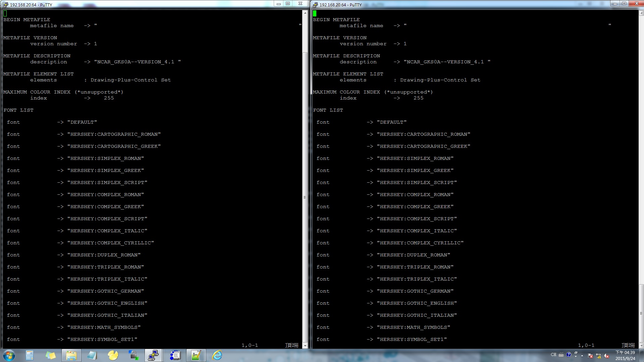This screenshot has width=644, height=362.
Task: Show hidden system tray icons arrow
Action: pyautogui.click(x=582, y=356)
